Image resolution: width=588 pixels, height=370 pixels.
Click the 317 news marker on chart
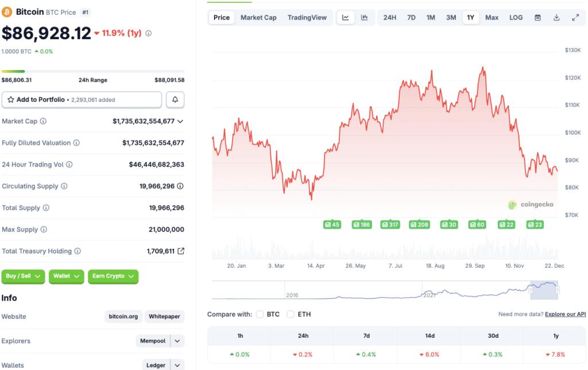390,225
